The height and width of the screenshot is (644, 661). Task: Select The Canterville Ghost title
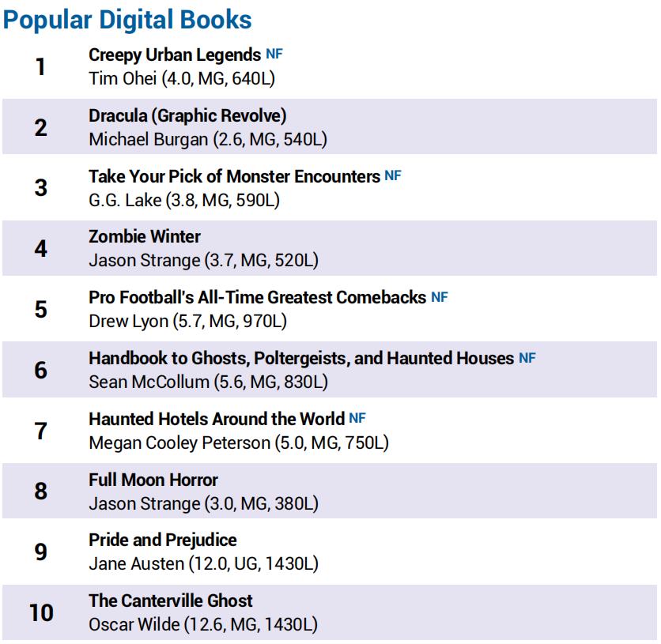pyautogui.click(x=171, y=601)
